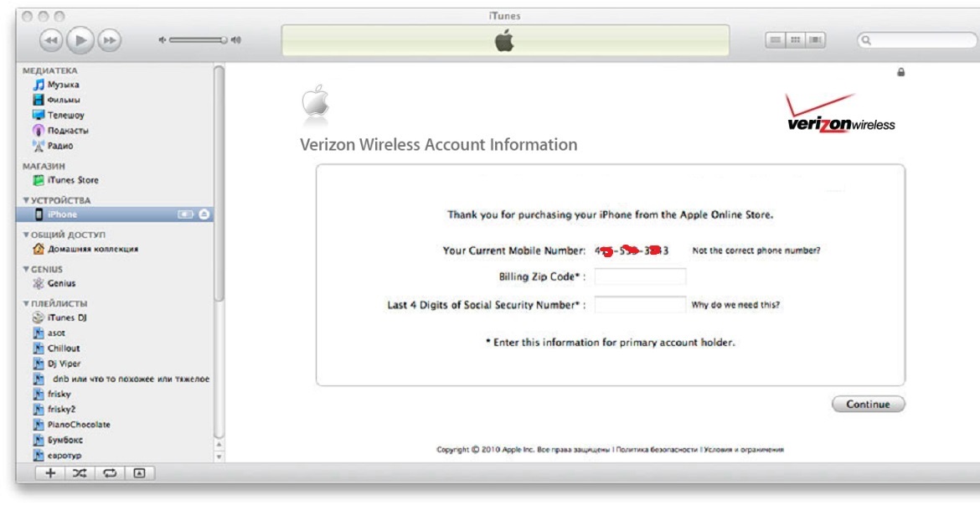Skip to the next track

pyautogui.click(x=110, y=39)
